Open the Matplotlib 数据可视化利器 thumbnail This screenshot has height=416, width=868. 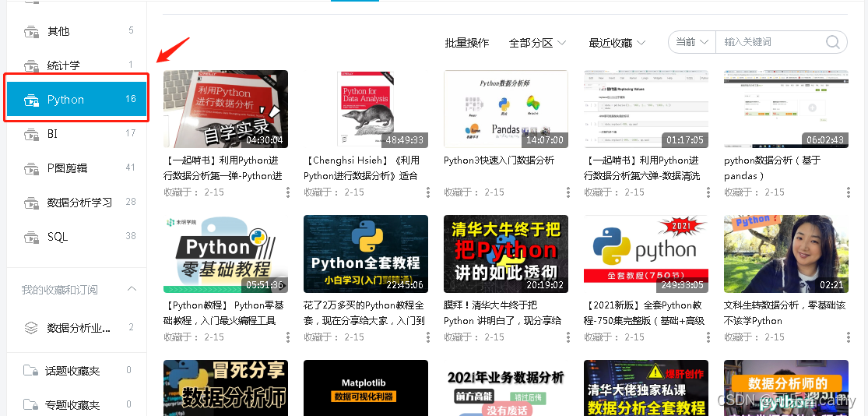pos(366,388)
